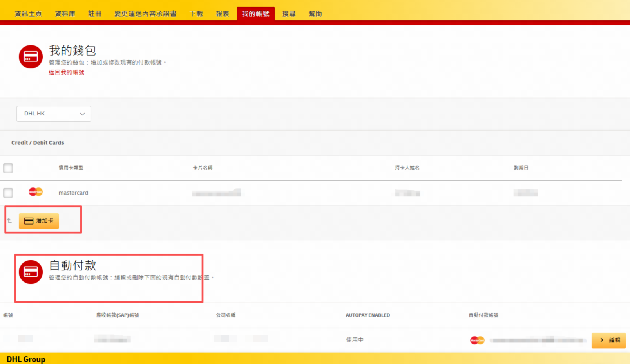Click the 使用中 status text
This screenshot has height=364, width=630.
[355, 340]
